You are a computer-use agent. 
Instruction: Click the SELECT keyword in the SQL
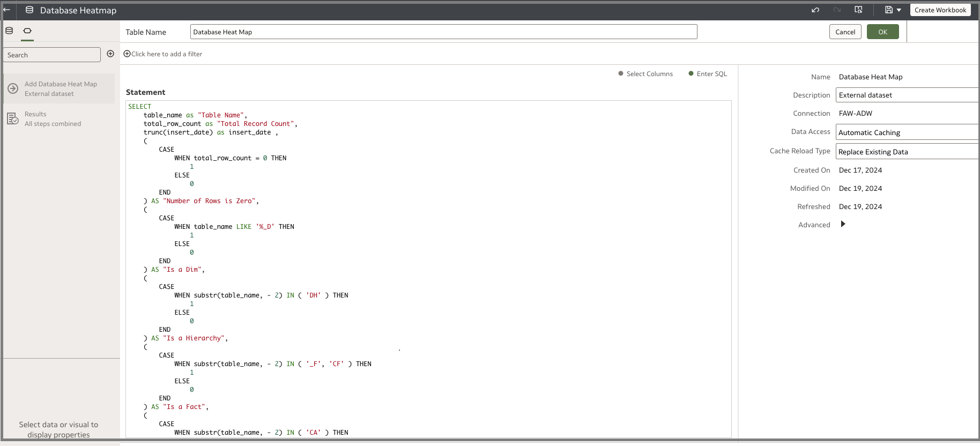click(x=139, y=106)
